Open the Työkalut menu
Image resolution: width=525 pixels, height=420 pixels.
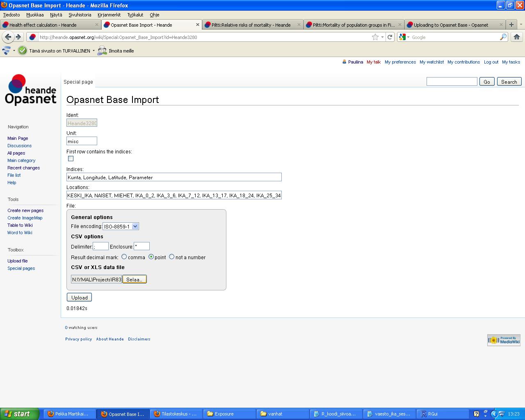[x=135, y=15]
